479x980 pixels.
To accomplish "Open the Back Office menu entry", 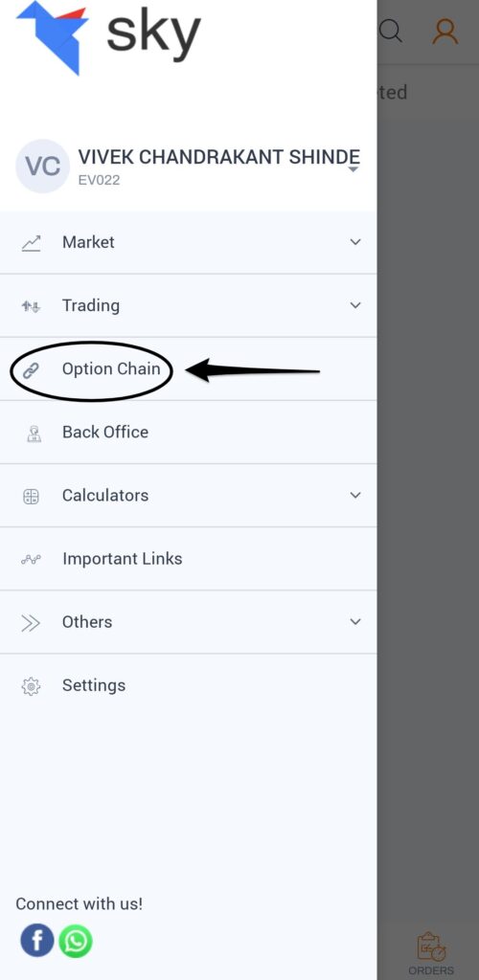I will coord(188,433).
